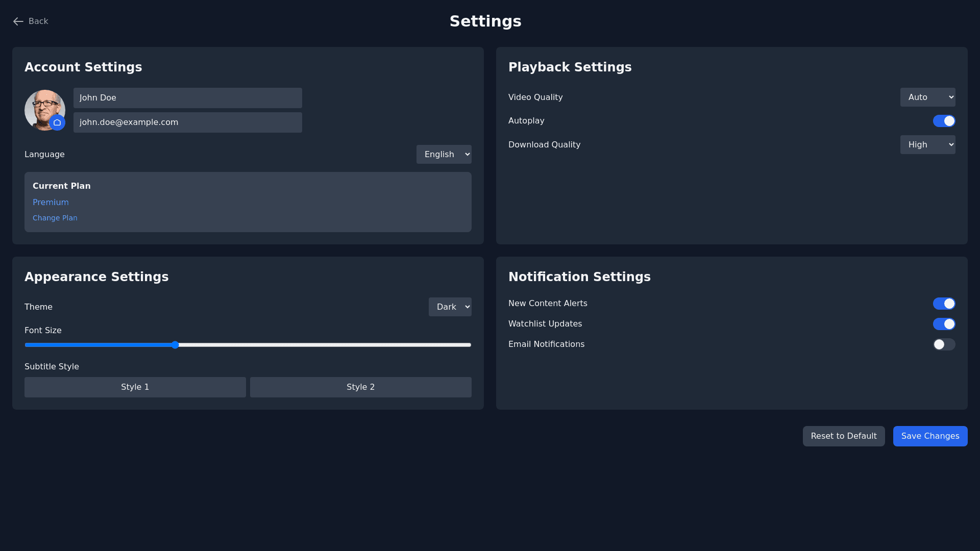This screenshot has width=980, height=551.
Task: Turn off Watchlist Updates toggle
Action: [944, 324]
